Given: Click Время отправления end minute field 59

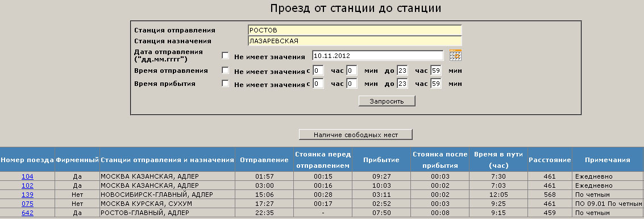Looking at the screenshot, I should [436, 71].
